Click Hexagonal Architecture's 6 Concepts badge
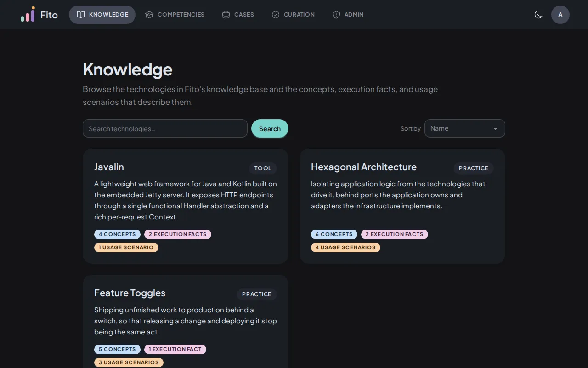This screenshot has width=588, height=368. tap(334, 234)
